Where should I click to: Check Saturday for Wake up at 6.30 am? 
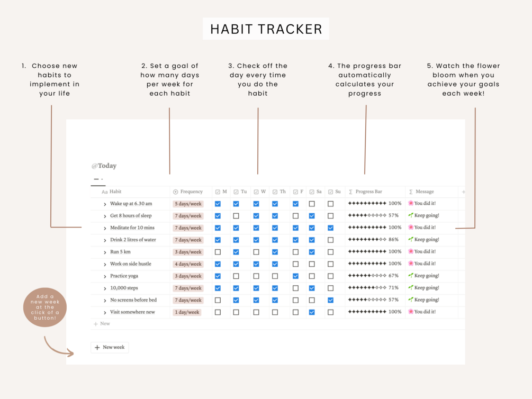pyautogui.click(x=312, y=204)
